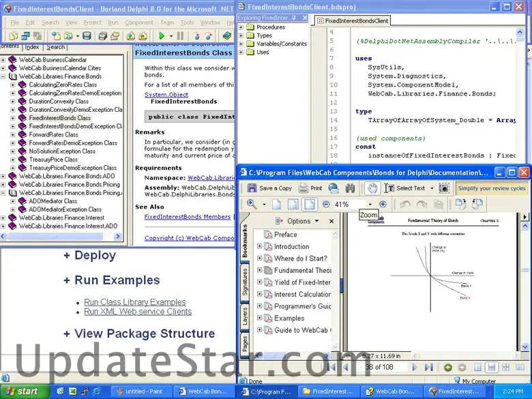Click the Actual Size page icon
The height and width of the screenshot is (399, 532).
(276, 204)
